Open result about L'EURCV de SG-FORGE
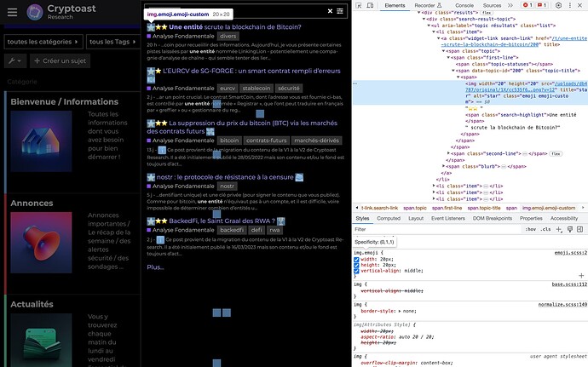 pyautogui.click(x=251, y=71)
